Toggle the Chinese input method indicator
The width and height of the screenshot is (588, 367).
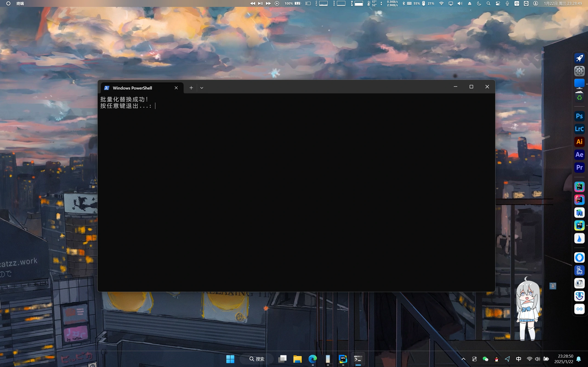click(518, 359)
